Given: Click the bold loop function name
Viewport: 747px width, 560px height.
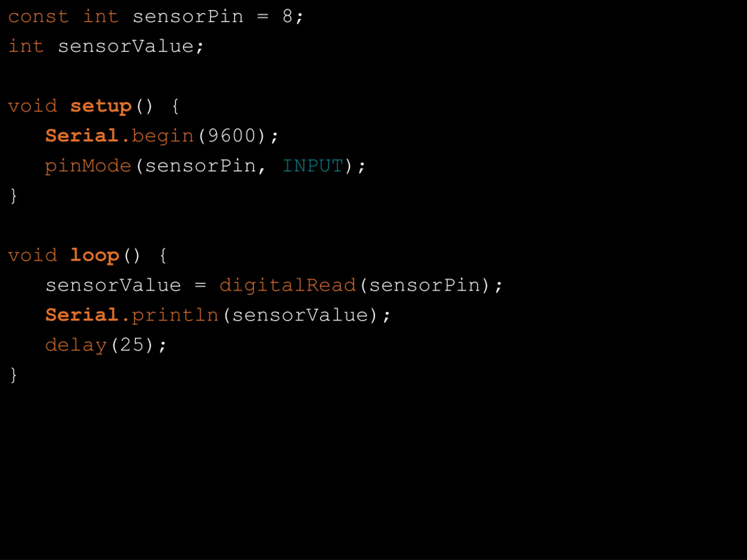Looking at the screenshot, I should click(x=95, y=256).
